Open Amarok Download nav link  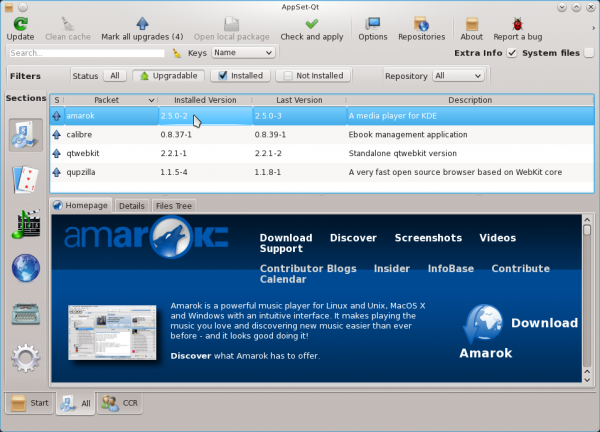coord(286,238)
